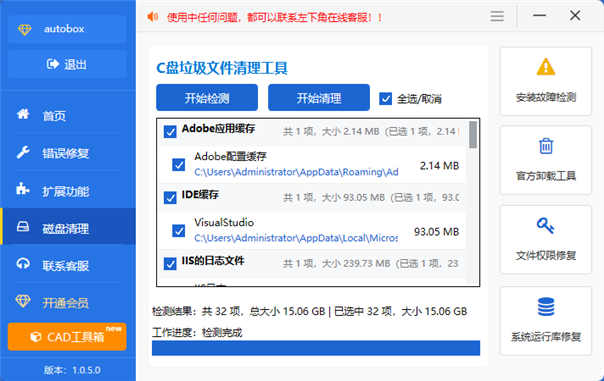
Task: Click the 93.05 MB size value
Action: click(436, 232)
